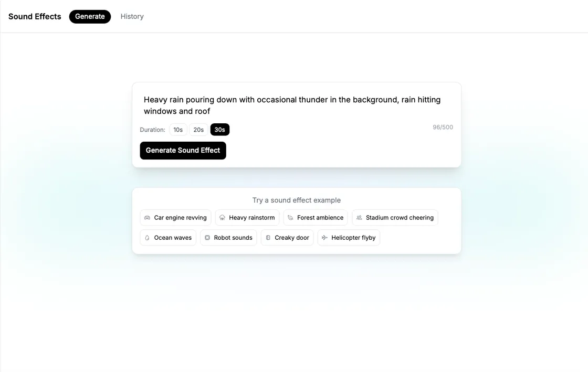The width and height of the screenshot is (588, 372).
Task: Click the car icon on engine revving chip
Action: (x=148, y=218)
